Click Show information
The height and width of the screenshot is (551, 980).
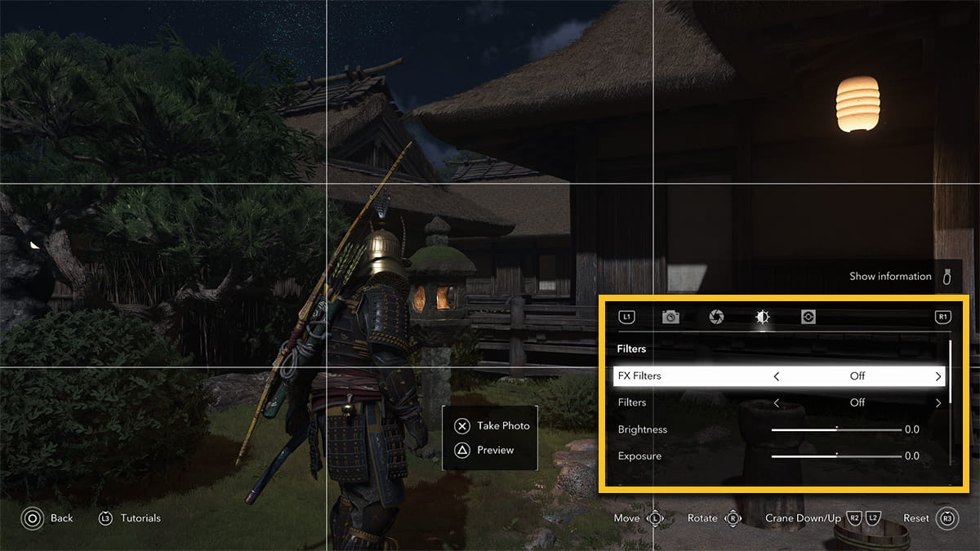click(x=890, y=276)
